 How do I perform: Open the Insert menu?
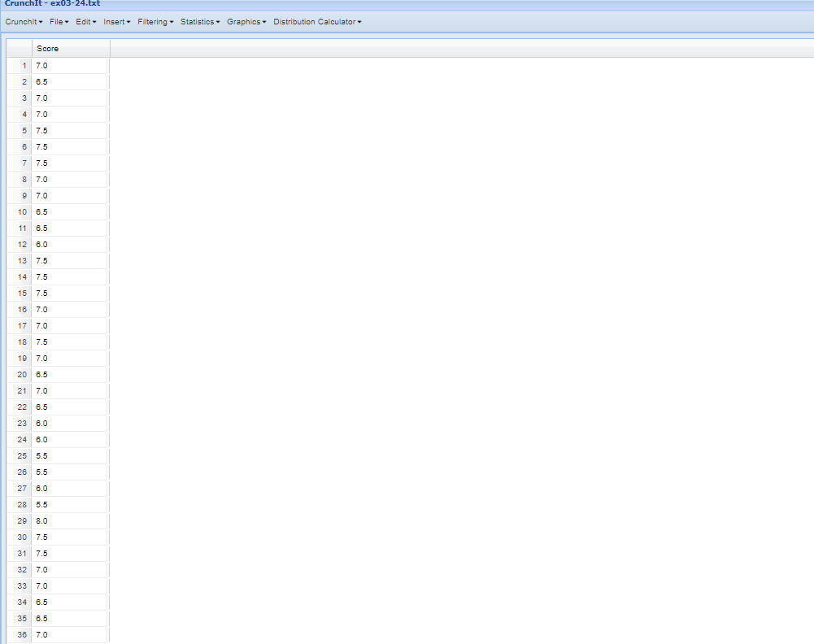(x=115, y=22)
